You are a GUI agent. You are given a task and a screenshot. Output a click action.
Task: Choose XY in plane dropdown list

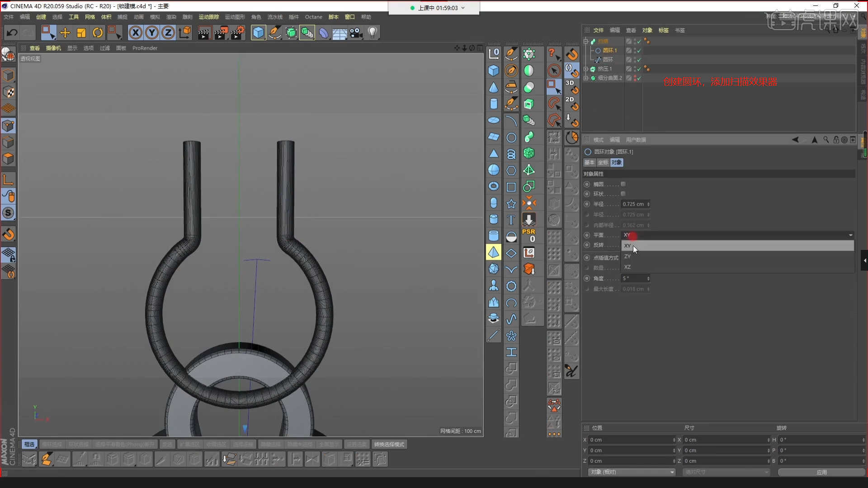[738, 246]
